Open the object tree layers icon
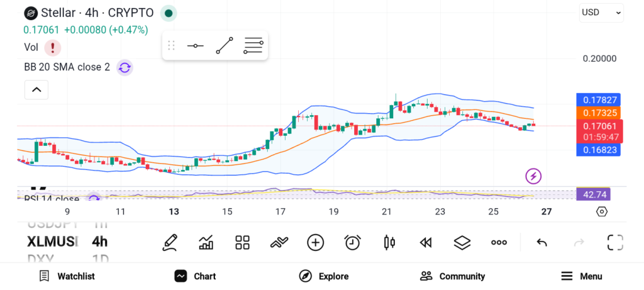Image resolution: width=644 pixels, height=290 pixels. pos(462,242)
